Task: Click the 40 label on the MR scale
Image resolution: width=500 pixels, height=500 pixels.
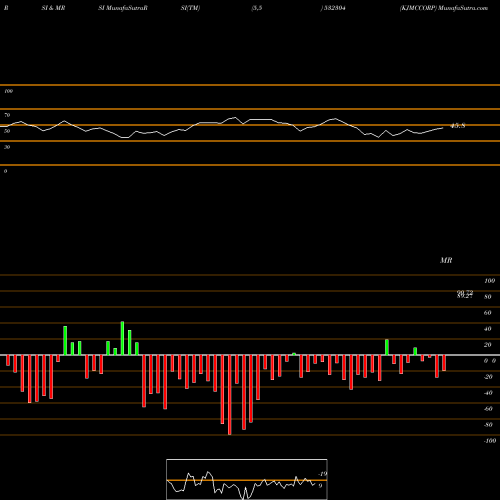Action: click(x=488, y=329)
